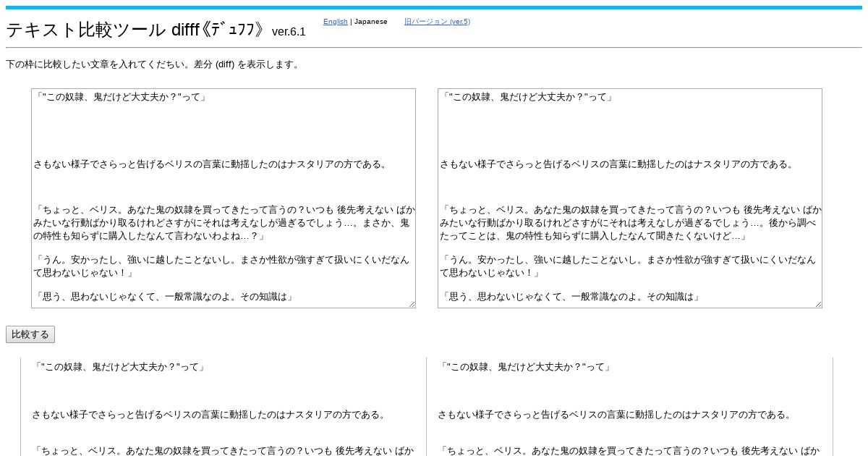Click right result first line この奴隷、鬼だけど
This screenshot has width=868, height=456.
525,367
